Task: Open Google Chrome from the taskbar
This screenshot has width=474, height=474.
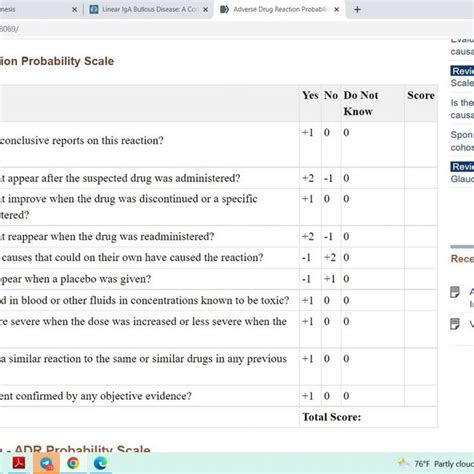Action: pos(73,463)
